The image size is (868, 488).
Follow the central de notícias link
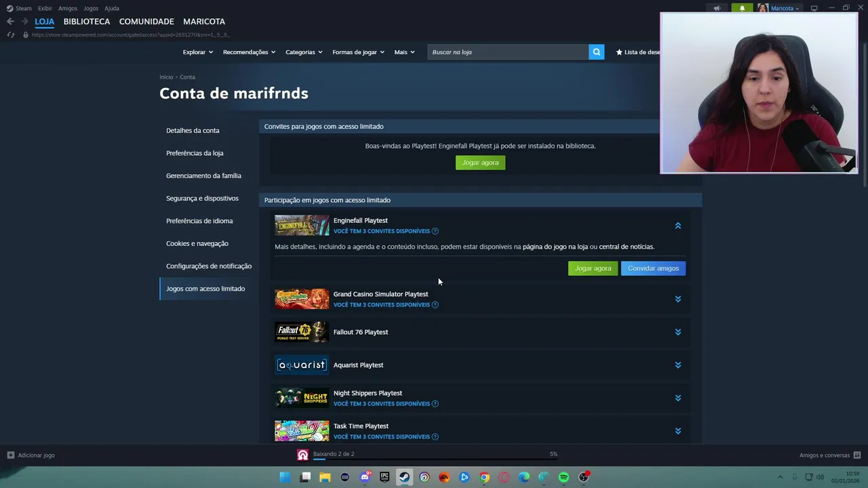coord(626,247)
